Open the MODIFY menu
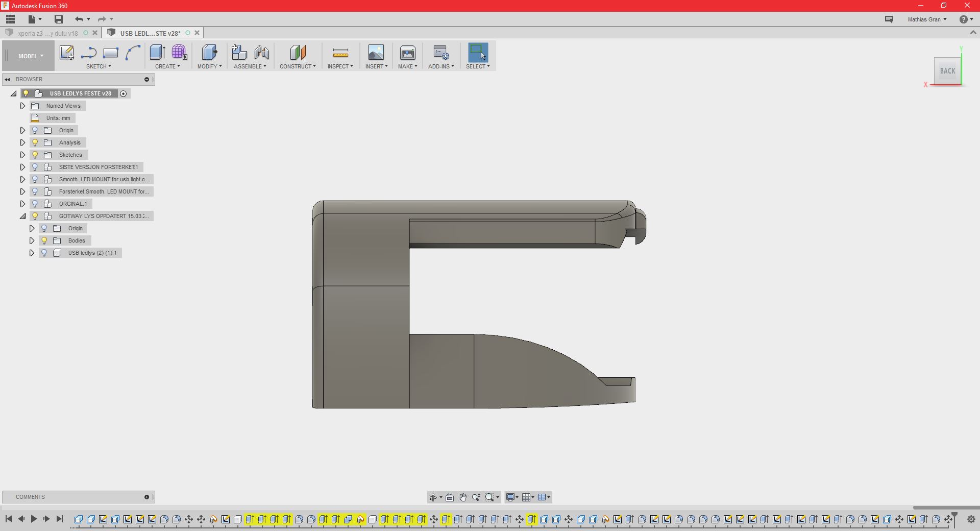980x531 pixels. (209, 66)
